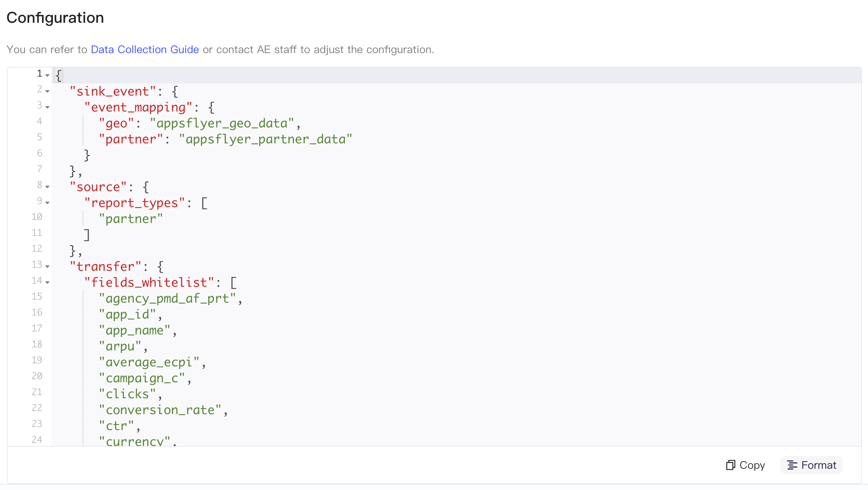Viewport: 868px width, 490px height.
Task: Collapse the sink_event block fold arrow
Action: pos(47,91)
